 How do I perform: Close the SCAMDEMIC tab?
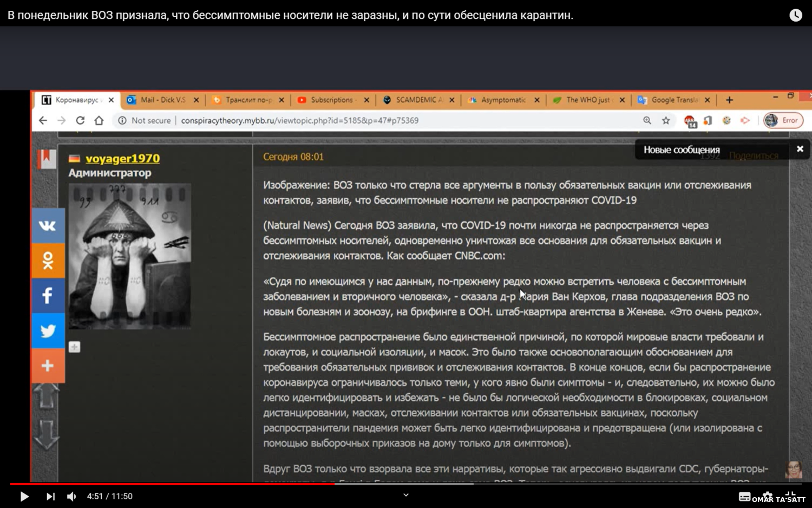(x=451, y=100)
